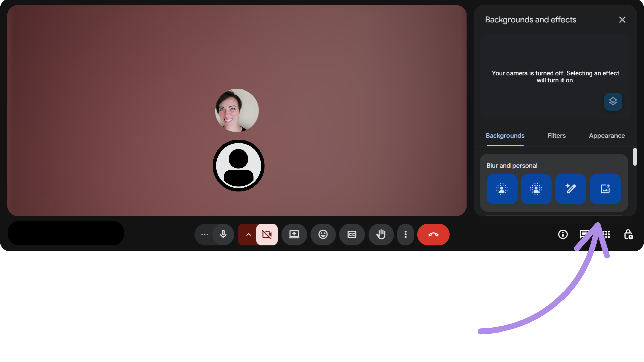Generate a background with magic pen
This screenshot has width=644, height=362.
pos(571,189)
